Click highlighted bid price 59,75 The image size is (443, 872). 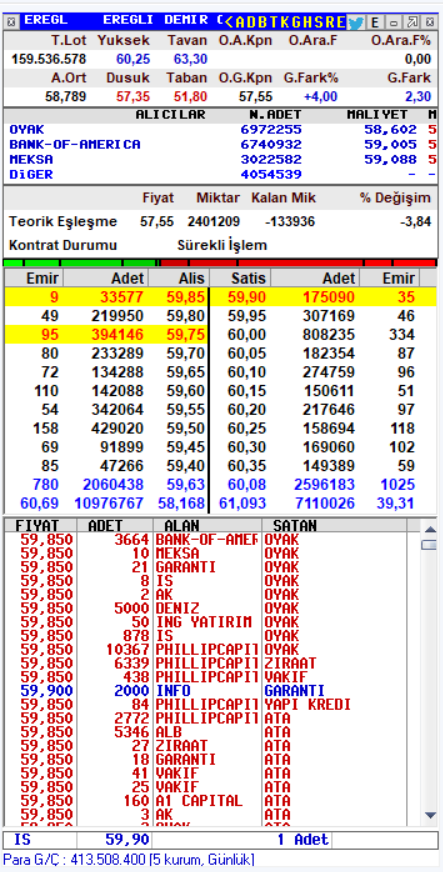(x=185, y=335)
